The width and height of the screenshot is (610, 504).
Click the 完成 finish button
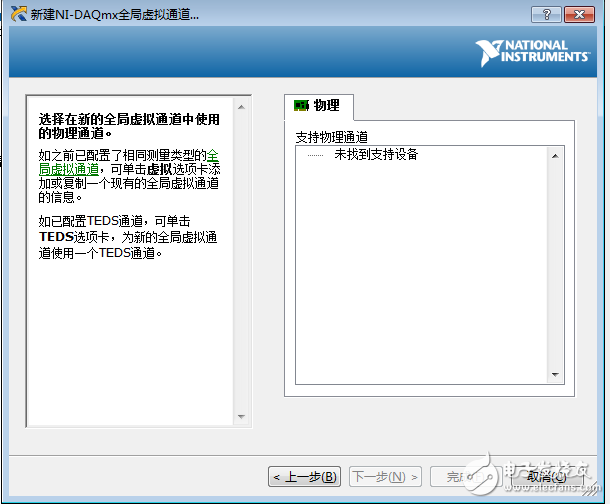[466, 477]
